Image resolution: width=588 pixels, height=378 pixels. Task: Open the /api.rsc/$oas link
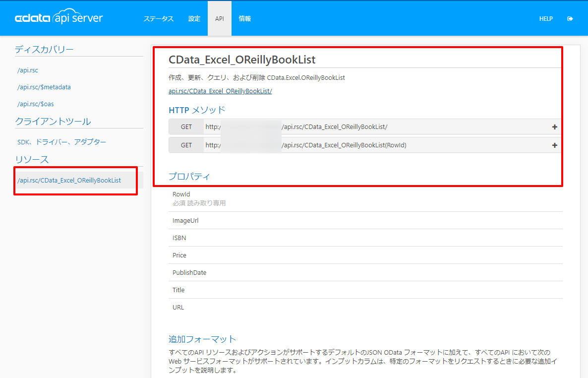pos(36,104)
